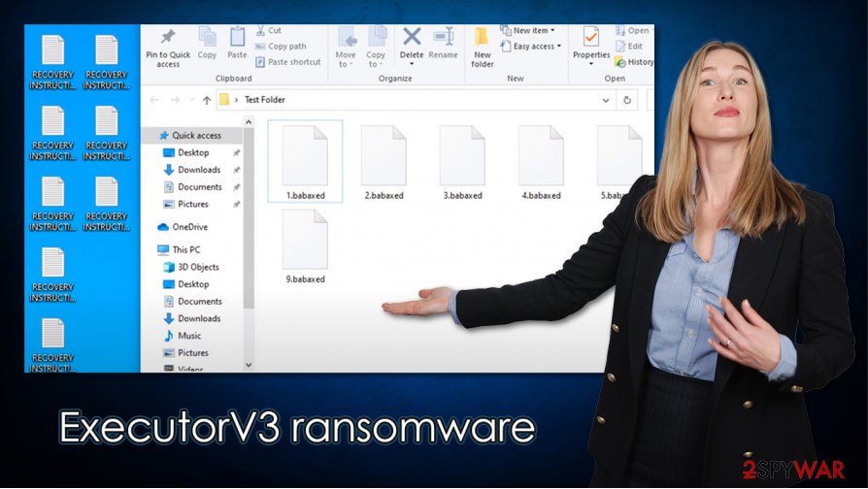868x489 pixels.
Task: Select Cut in the Clipboard group
Action: [269, 30]
